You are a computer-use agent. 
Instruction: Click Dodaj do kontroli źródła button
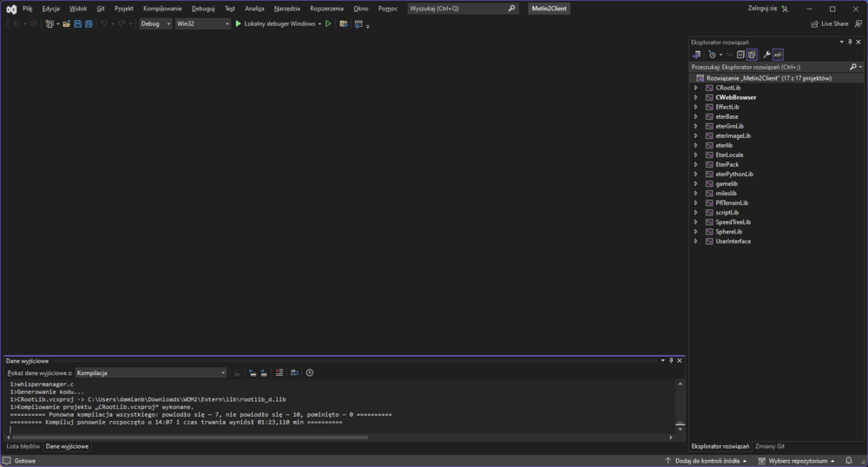pos(707,461)
